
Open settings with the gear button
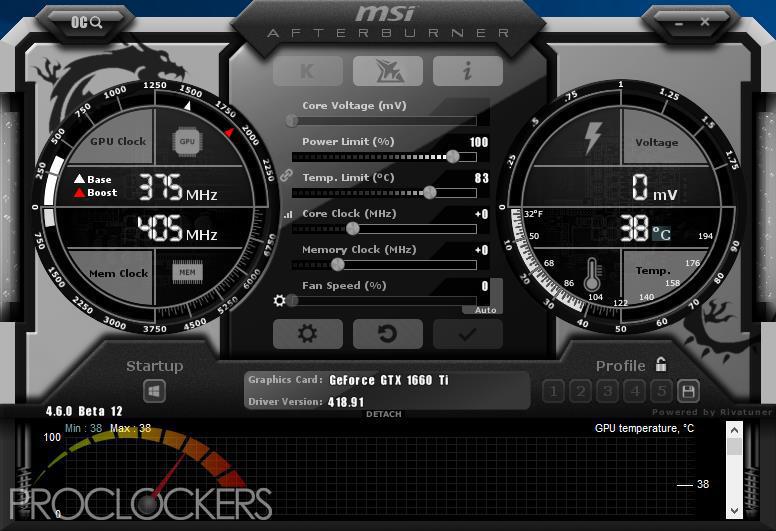[x=308, y=334]
